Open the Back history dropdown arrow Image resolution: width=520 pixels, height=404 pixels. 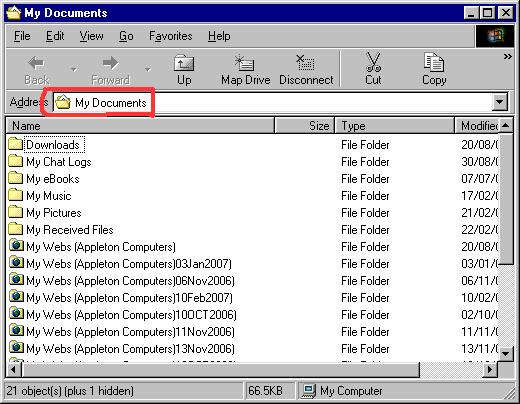pyautogui.click(x=74, y=69)
